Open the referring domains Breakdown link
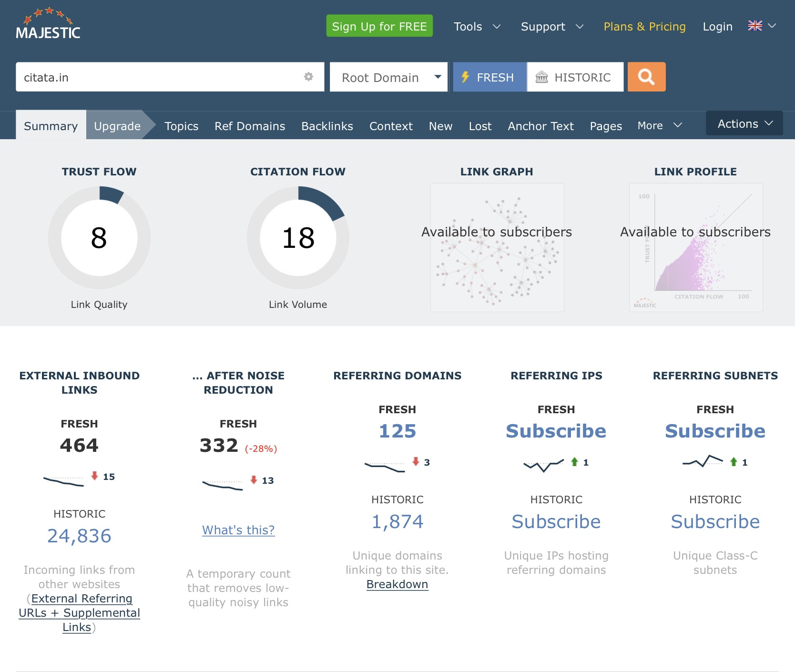Screen dimensions: 795x672 pyautogui.click(x=397, y=584)
